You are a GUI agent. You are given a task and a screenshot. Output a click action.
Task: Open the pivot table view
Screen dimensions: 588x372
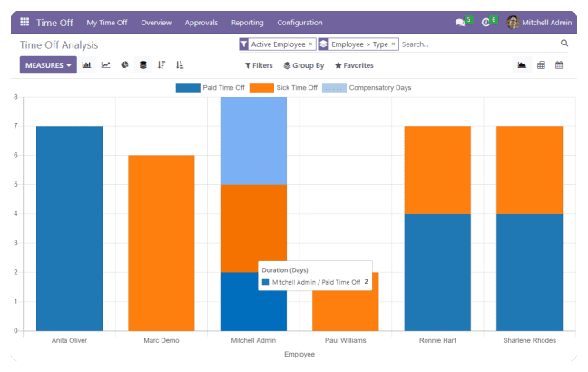[541, 65]
